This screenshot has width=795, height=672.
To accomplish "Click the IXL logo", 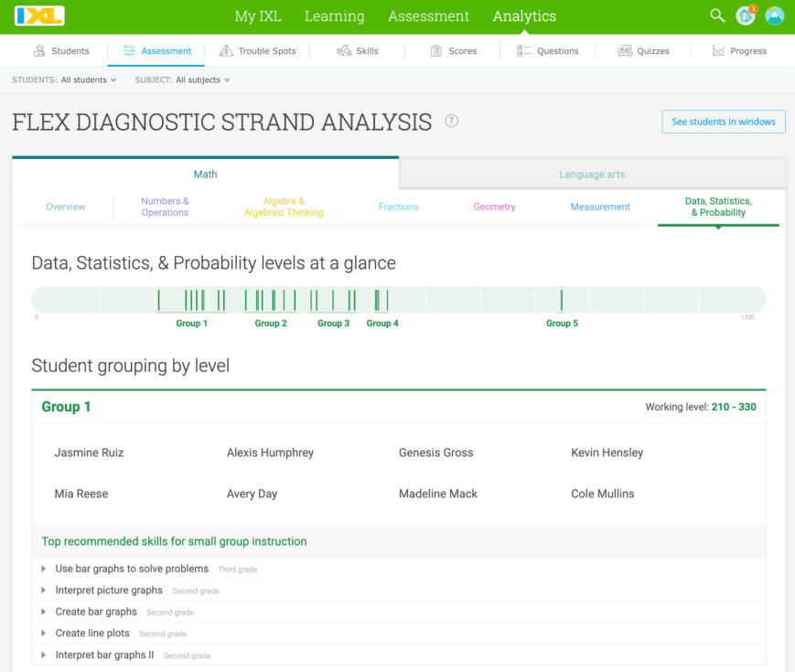I will pos(38,16).
